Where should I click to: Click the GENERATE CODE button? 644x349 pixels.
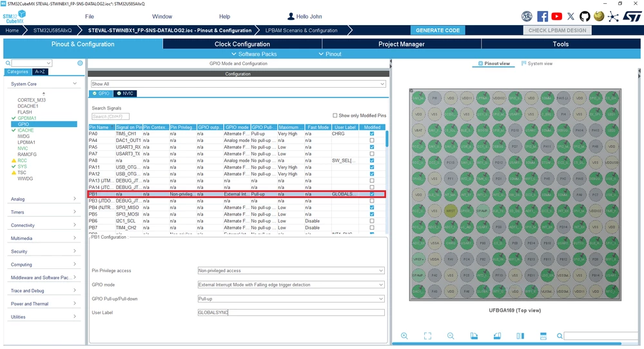click(x=438, y=30)
